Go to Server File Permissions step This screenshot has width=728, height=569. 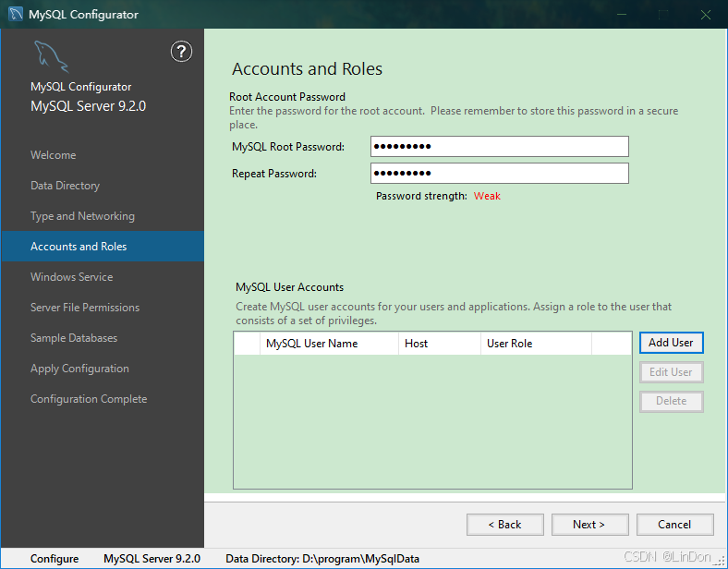click(85, 308)
